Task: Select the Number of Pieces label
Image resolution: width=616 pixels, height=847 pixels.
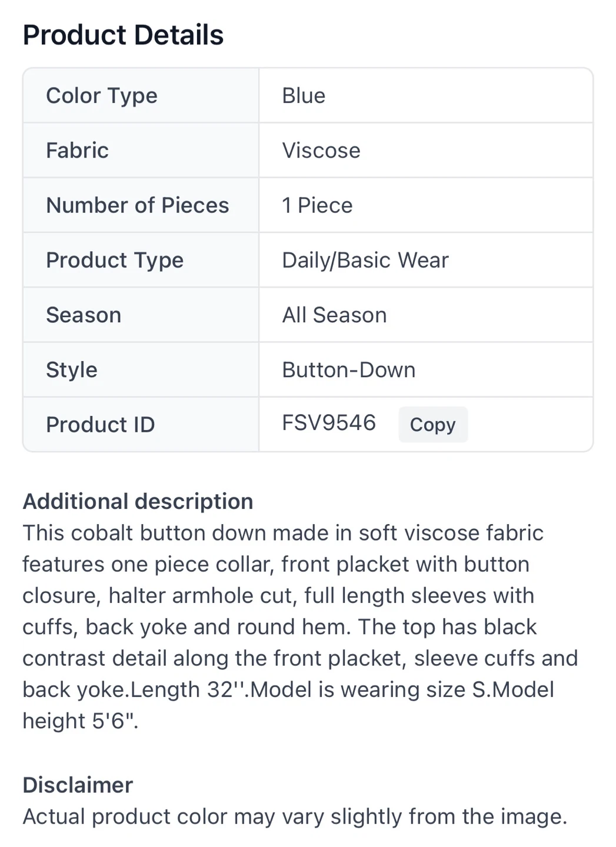Action: pos(138,205)
